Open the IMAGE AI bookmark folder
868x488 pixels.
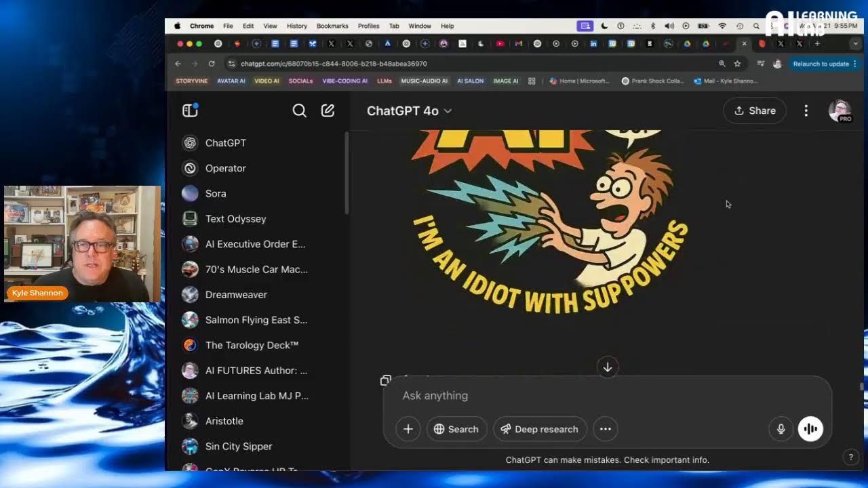505,81
